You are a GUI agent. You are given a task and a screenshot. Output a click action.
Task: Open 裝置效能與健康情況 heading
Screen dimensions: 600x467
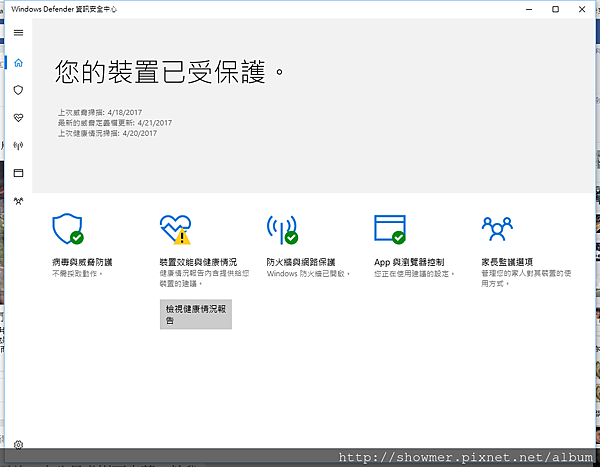[198, 262]
